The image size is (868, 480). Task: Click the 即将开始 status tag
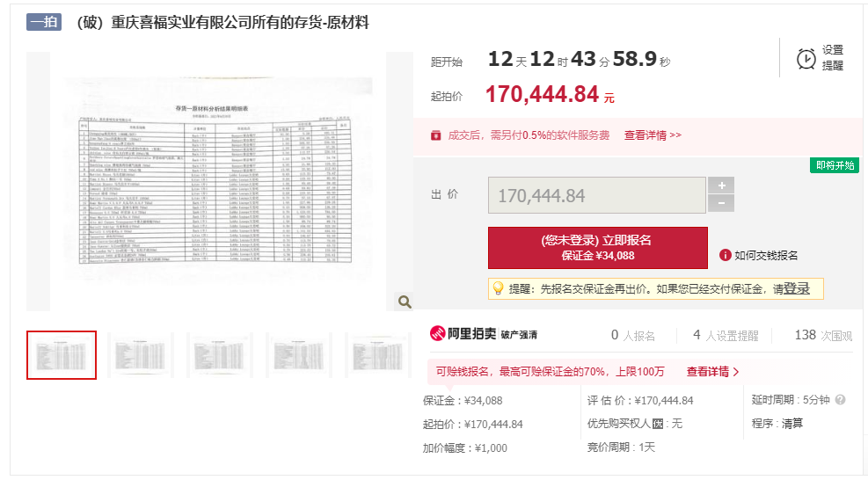click(x=835, y=165)
